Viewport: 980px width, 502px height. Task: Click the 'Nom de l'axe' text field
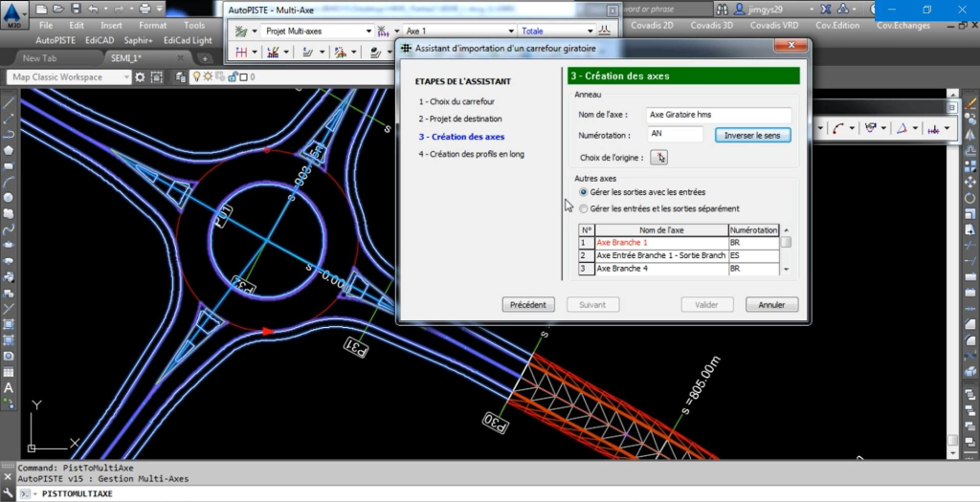pyautogui.click(x=718, y=115)
